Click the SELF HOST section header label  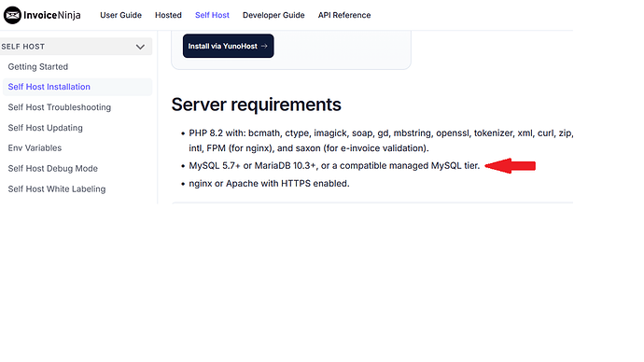(23, 47)
